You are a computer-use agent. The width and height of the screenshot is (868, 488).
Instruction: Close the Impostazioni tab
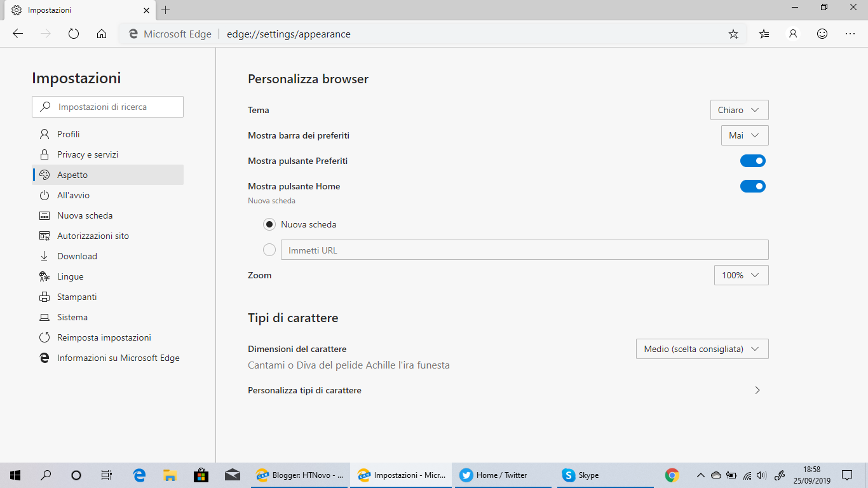pos(146,10)
